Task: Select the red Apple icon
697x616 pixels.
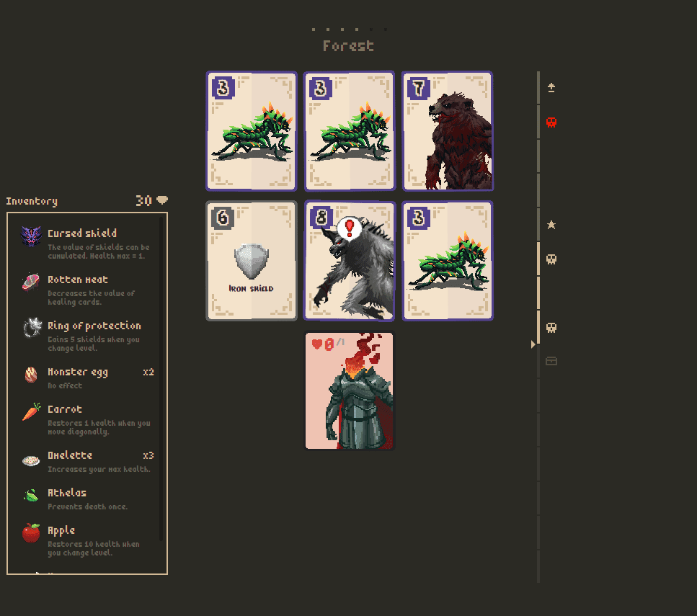Action: 31,532
